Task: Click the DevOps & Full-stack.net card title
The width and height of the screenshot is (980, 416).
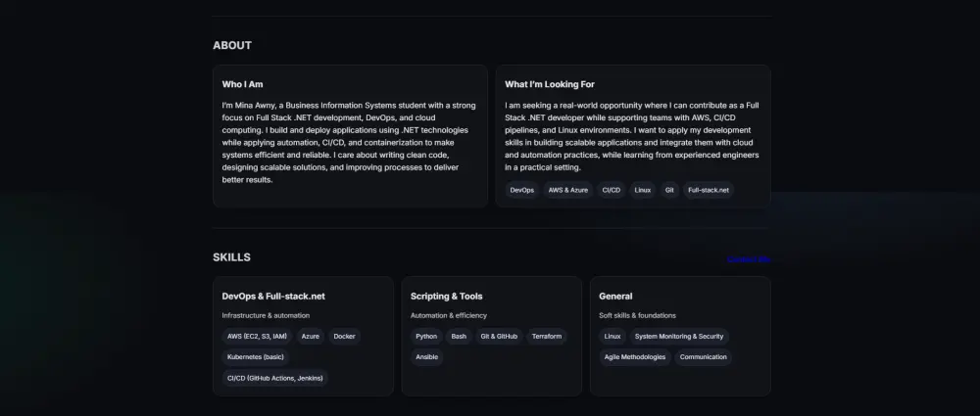Action: pos(273,296)
